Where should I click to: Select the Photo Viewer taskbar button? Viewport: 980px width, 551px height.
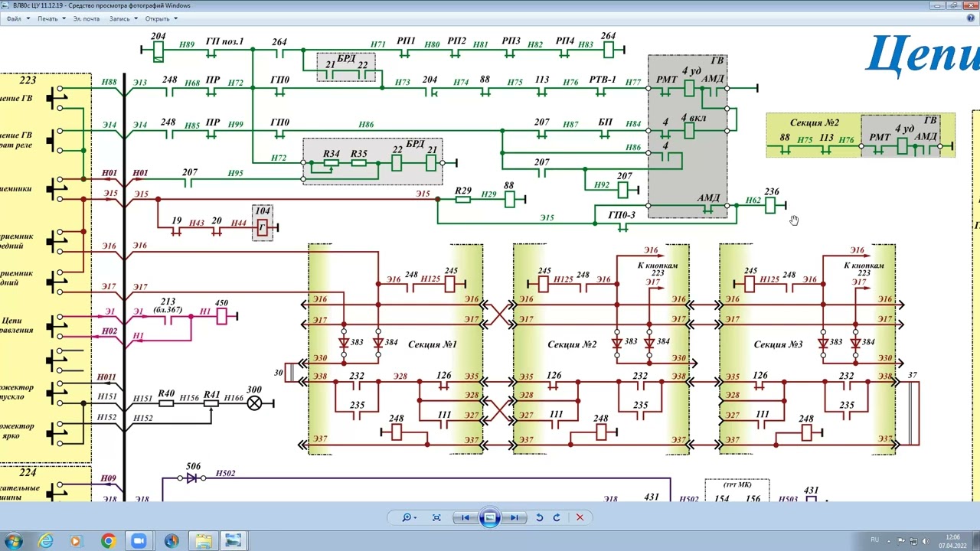(233, 541)
